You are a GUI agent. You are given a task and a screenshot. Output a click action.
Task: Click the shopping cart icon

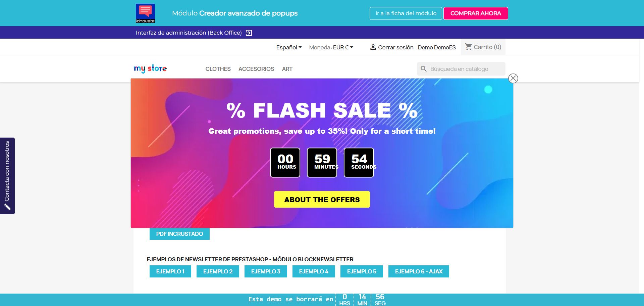pos(469,47)
